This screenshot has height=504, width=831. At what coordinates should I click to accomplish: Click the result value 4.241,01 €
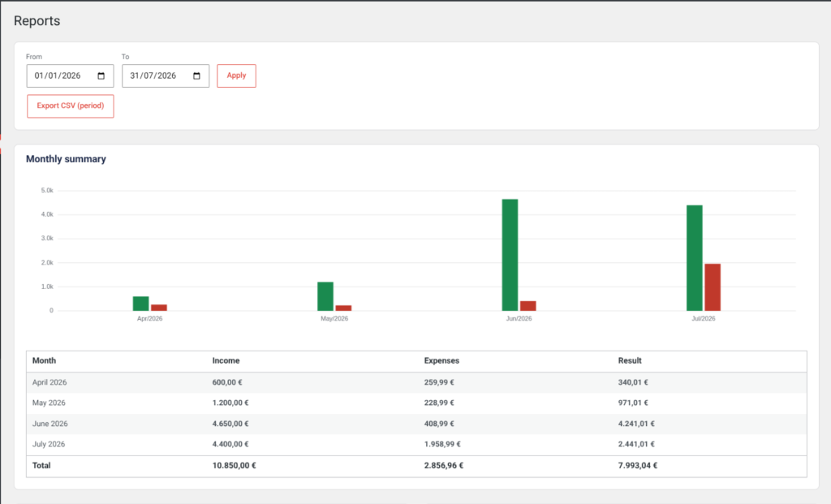(x=636, y=424)
